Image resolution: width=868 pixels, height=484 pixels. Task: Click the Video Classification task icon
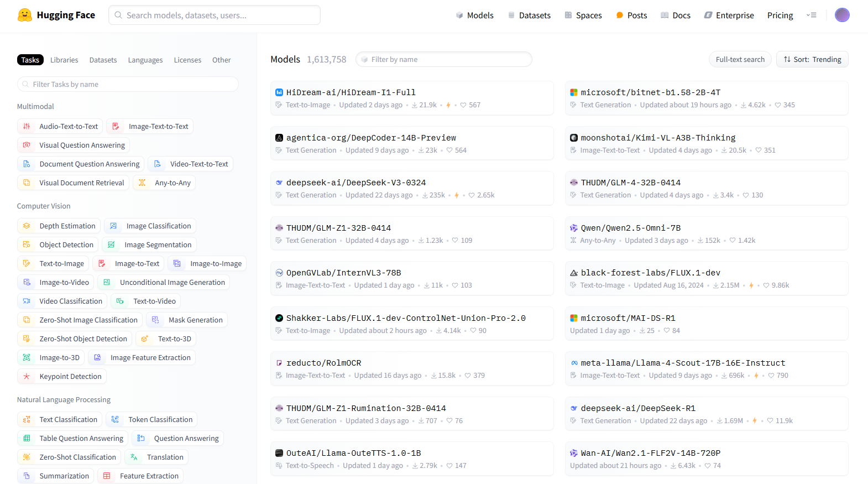coord(27,301)
